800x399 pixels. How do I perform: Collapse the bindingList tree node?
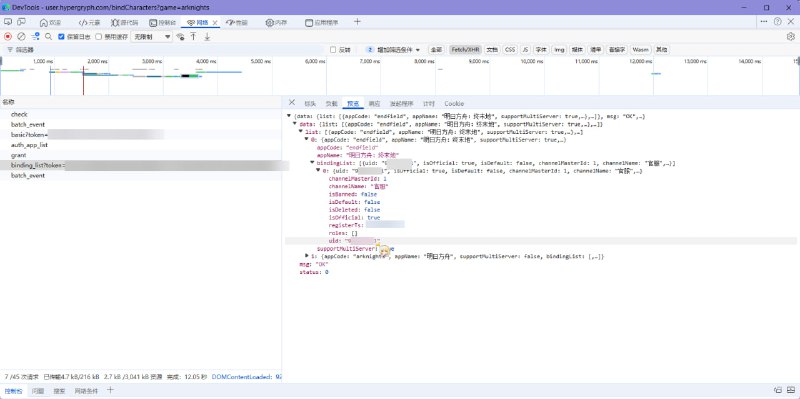[x=312, y=163]
